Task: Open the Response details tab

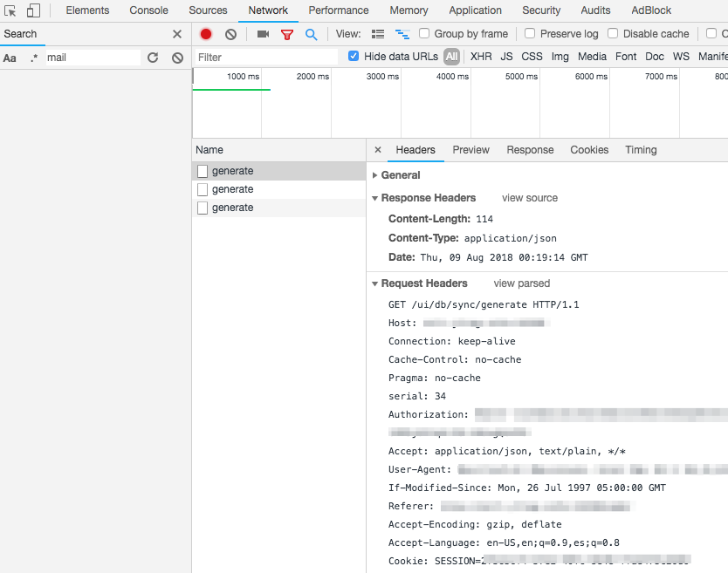Action: (x=530, y=150)
